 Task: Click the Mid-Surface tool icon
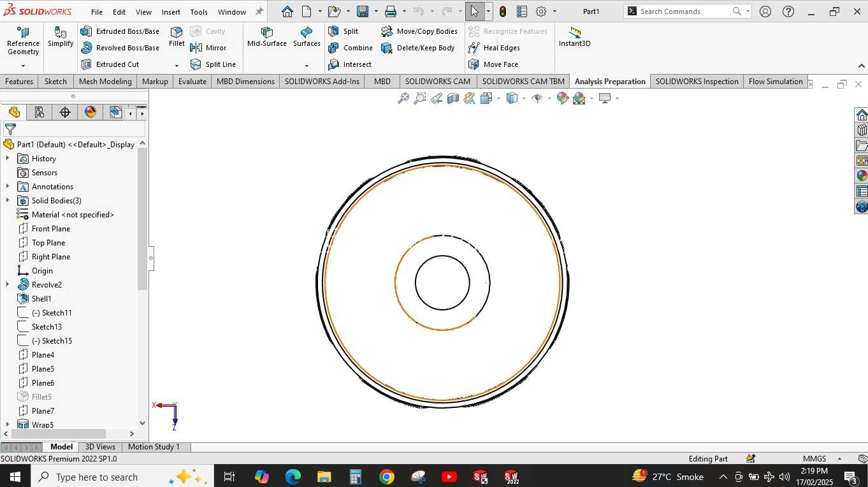pyautogui.click(x=267, y=32)
